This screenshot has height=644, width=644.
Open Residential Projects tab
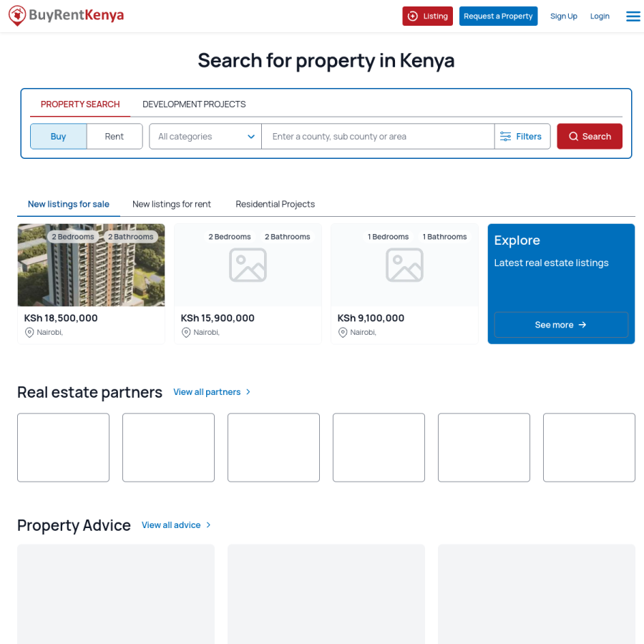275,204
